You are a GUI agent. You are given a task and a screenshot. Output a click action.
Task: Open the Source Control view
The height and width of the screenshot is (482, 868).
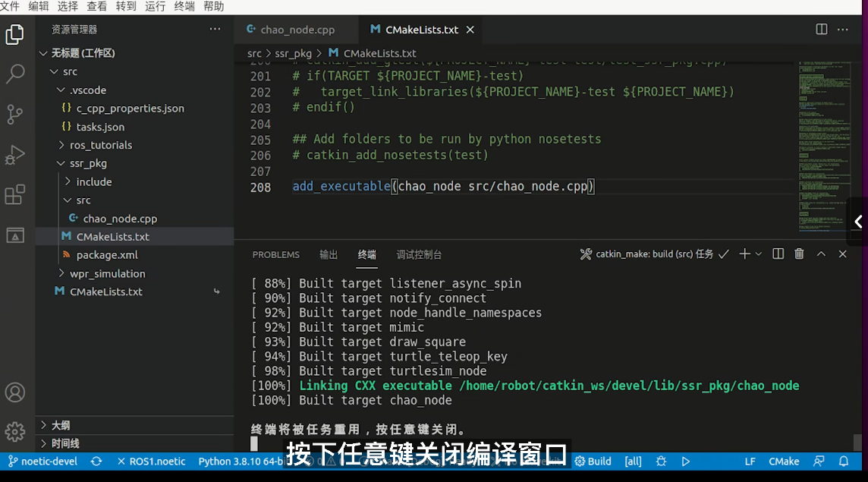15,114
